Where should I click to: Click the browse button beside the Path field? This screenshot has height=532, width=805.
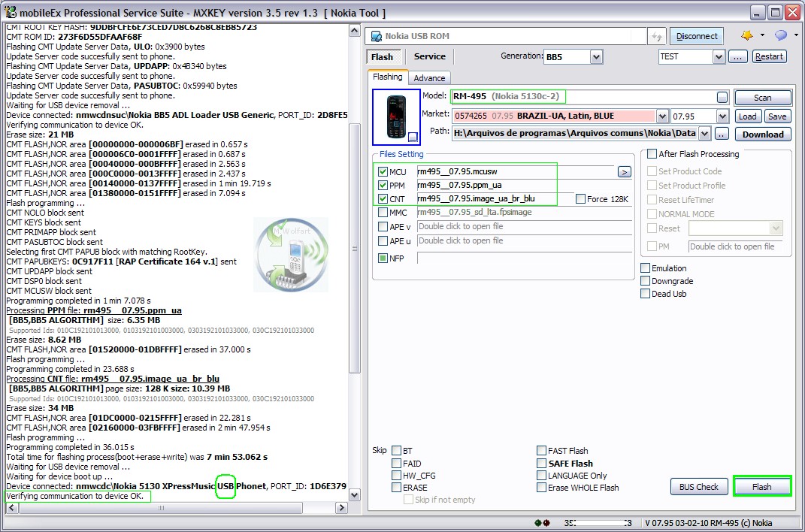tap(722, 134)
